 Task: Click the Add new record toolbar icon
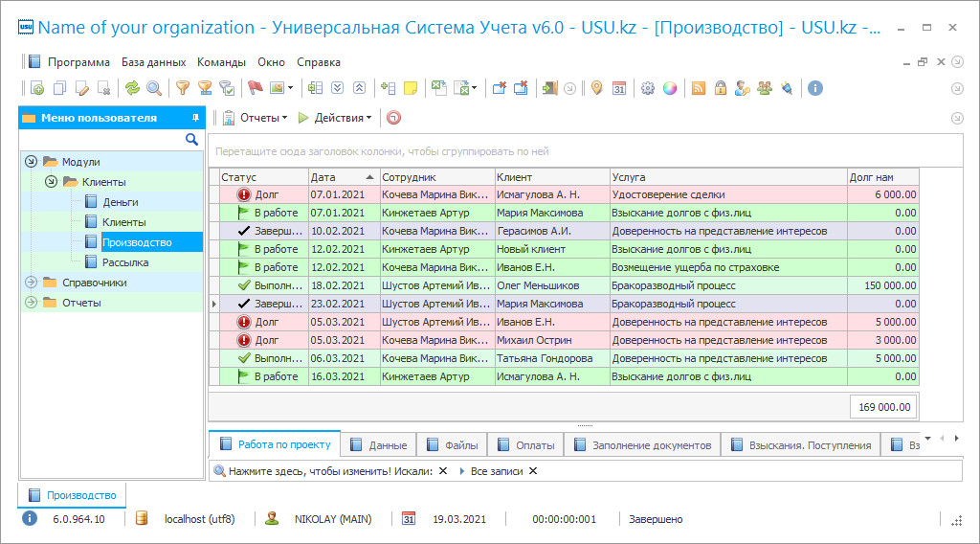[37, 88]
